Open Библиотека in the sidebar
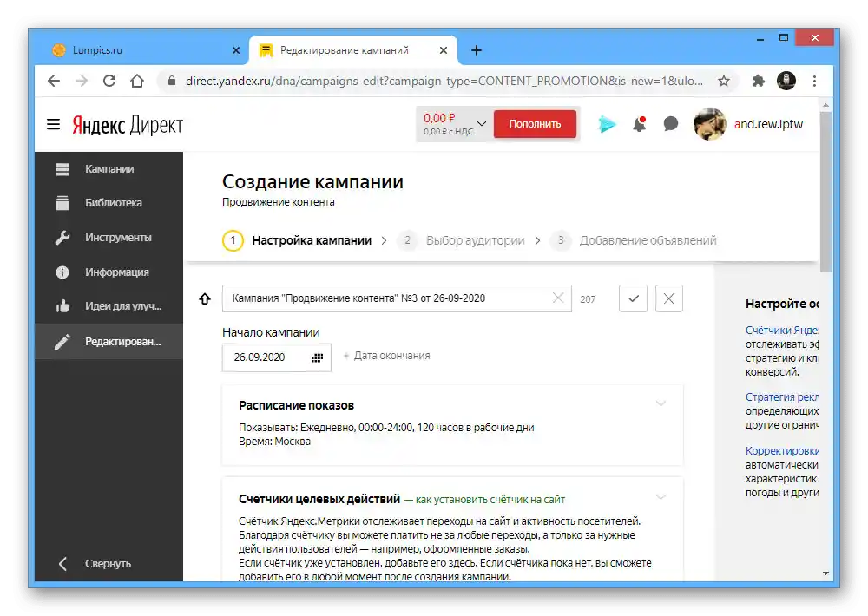Viewport: 868px width, 616px height. [x=109, y=202]
